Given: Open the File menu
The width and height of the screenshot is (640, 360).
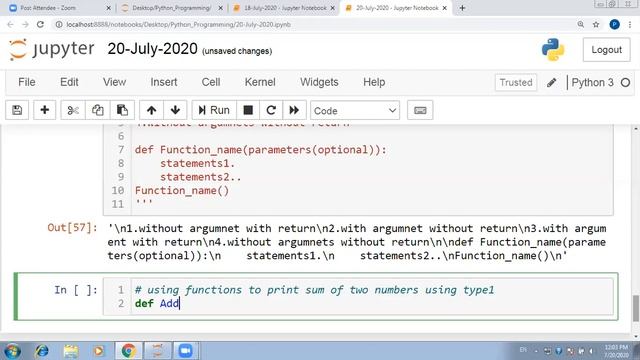Looking at the screenshot, I should pyautogui.click(x=27, y=82).
